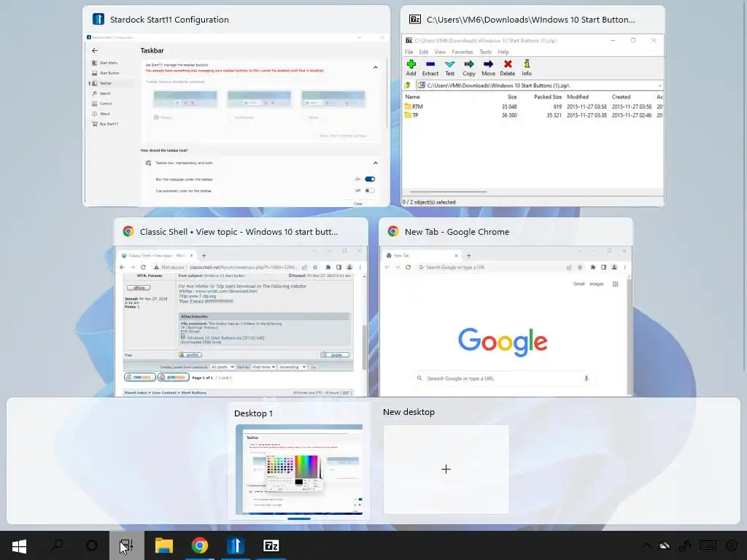Image resolution: width=747 pixels, height=560 pixels.
Task: Click the bookmark star in Classic Shell Chrome window
Action: tap(315, 267)
